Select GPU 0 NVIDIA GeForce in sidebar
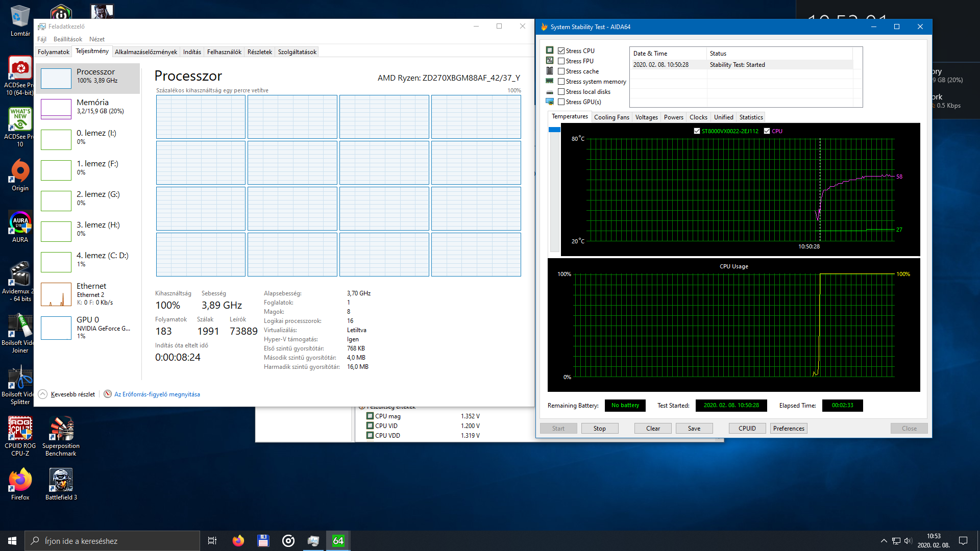 click(x=88, y=327)
